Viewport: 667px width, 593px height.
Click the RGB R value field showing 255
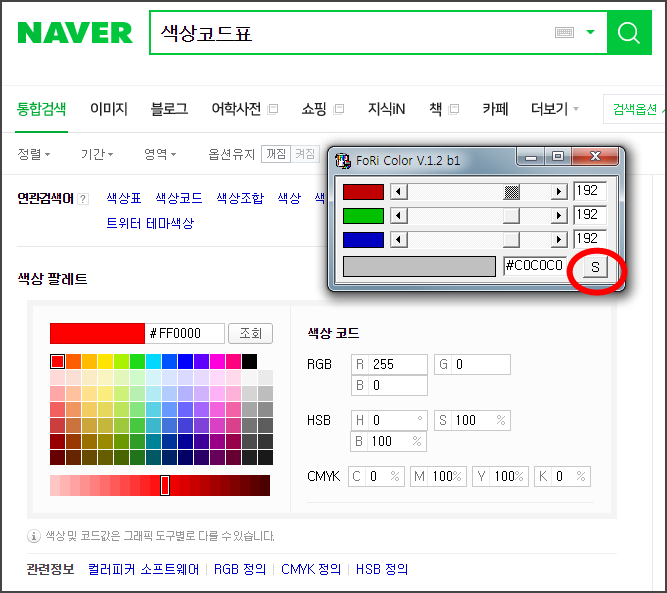[x=389, y=365]
